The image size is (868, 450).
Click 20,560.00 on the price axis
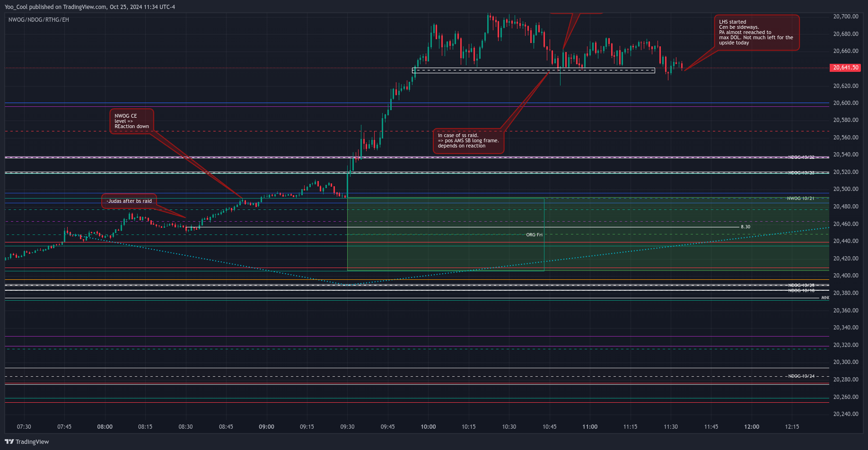846,138
